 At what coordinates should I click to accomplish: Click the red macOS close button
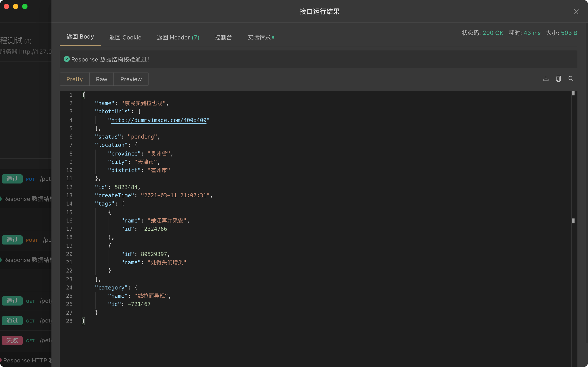(x=7, y=7)
